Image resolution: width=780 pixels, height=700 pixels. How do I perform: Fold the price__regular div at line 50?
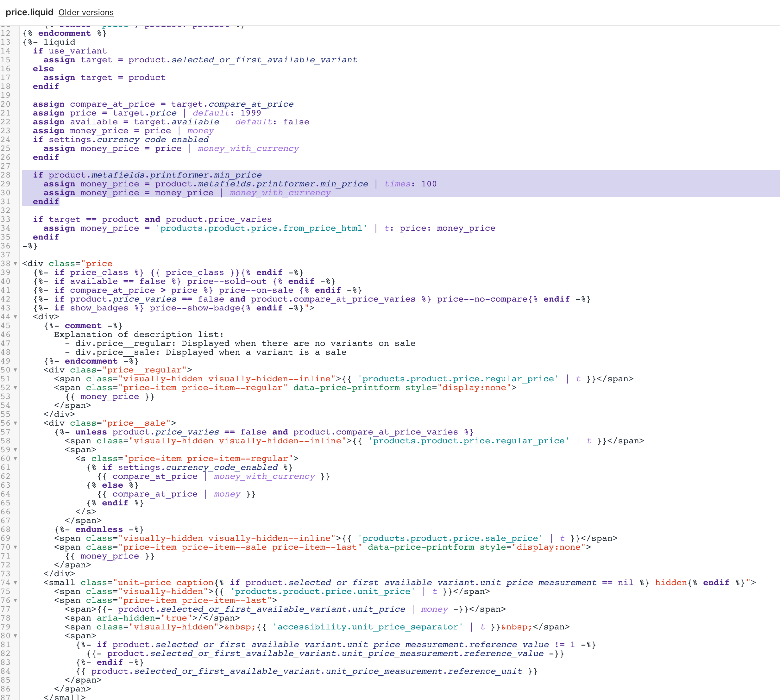click(16, 370)
